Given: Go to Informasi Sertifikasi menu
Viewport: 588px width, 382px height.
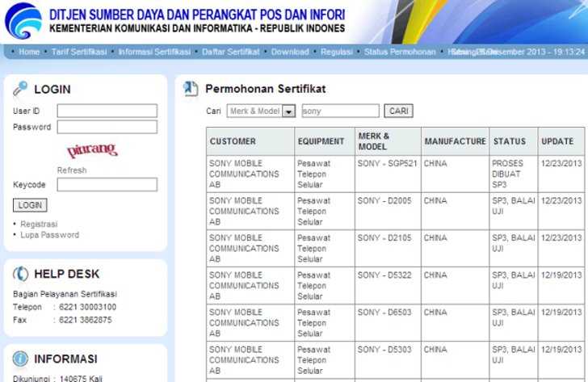Looking at the screenshot, I should click(154, 52).
